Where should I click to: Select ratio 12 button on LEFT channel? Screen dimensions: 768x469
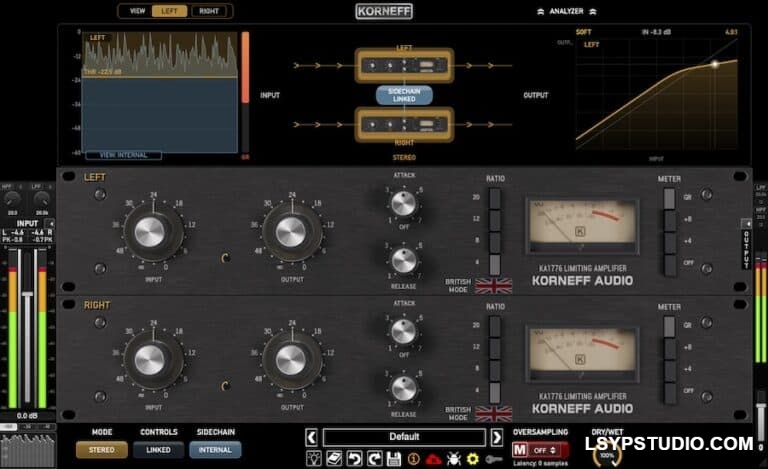[495, 219]
